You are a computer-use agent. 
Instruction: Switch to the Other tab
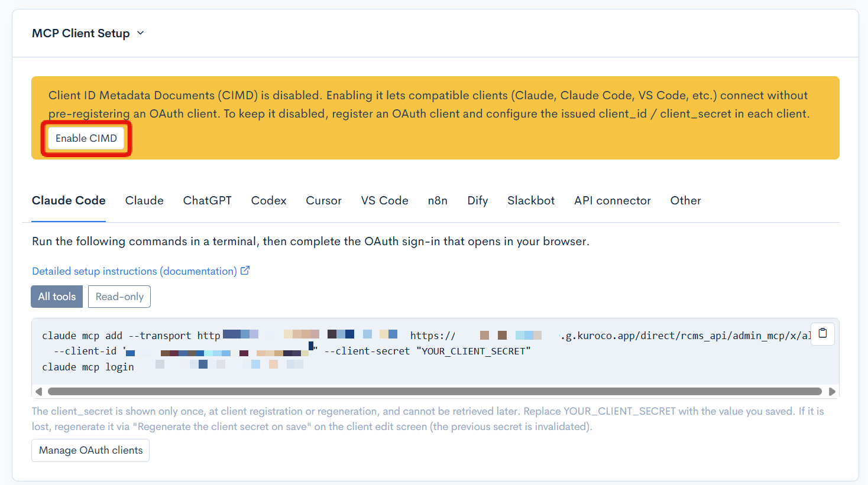[x=686, y=201]
